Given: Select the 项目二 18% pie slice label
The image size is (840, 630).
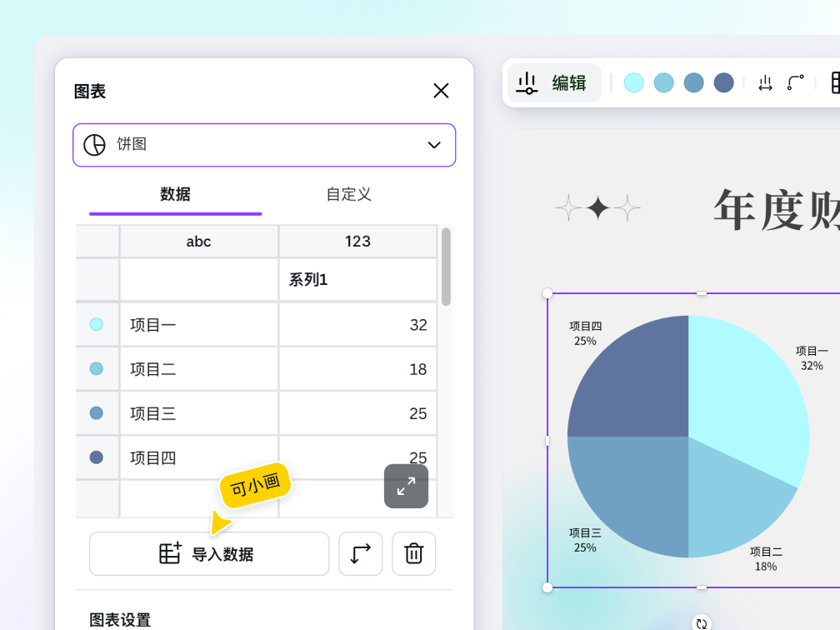Looking at the screenshot, I should coord(766,559).
